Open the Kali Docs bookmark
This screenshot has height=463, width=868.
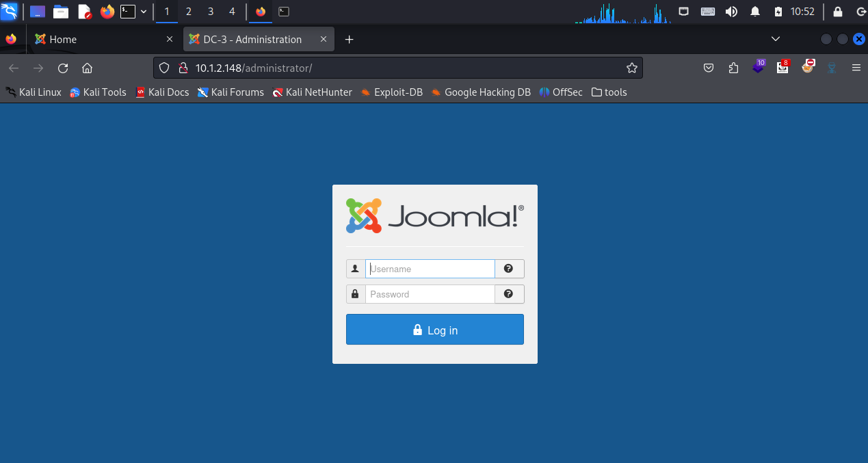(x=162, y=92)
